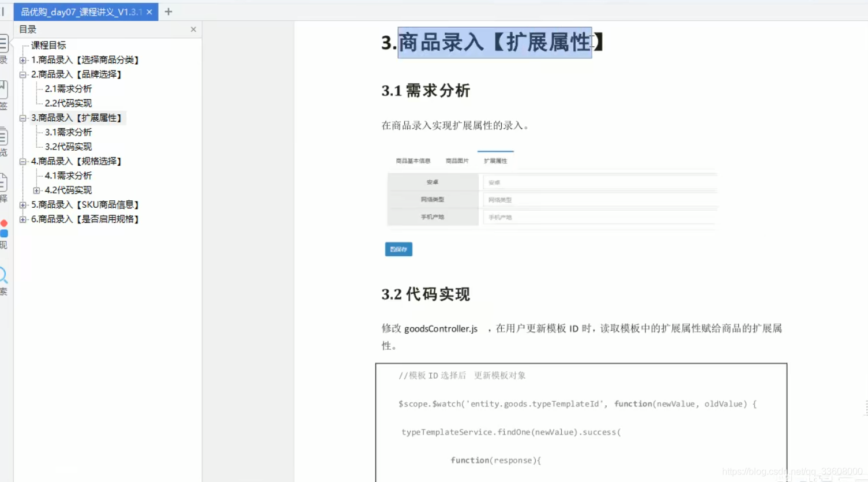Click the 手机产地 input field in image
The height and width of the screenshot is (482, 868).
[x=599, y=217]
